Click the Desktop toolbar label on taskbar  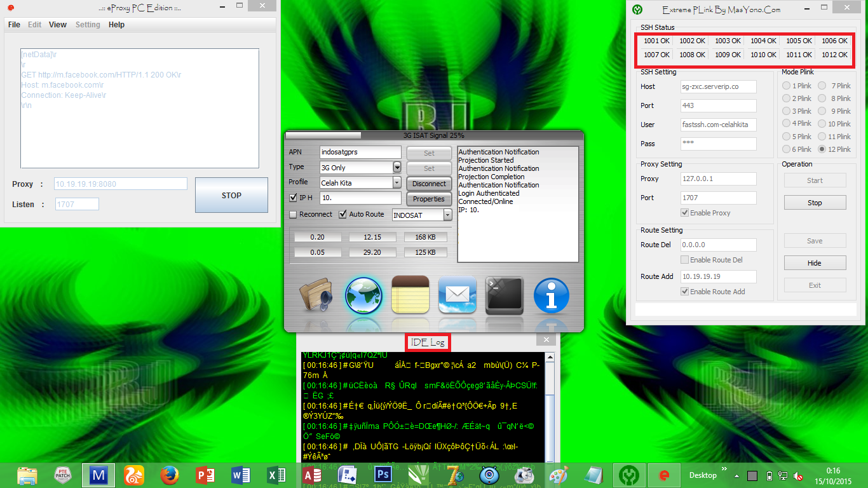point(703,475)
